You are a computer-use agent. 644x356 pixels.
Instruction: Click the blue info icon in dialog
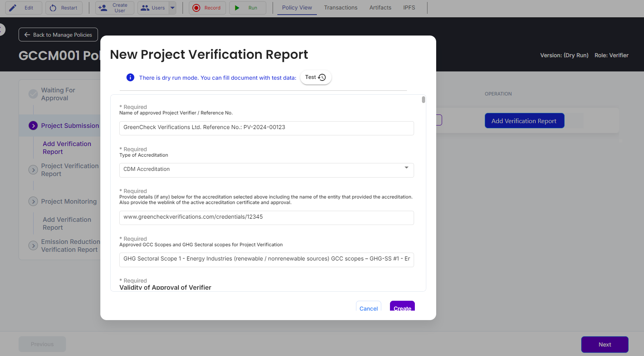130,77
